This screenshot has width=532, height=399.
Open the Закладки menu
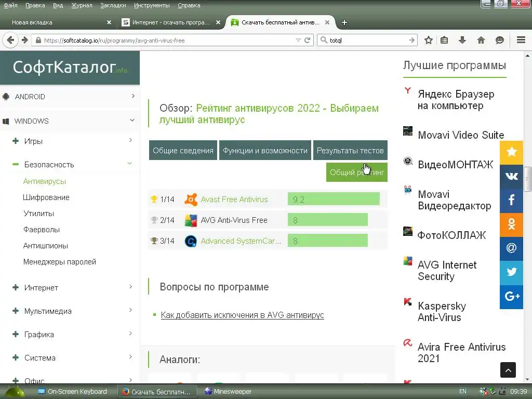click(113, 5)
